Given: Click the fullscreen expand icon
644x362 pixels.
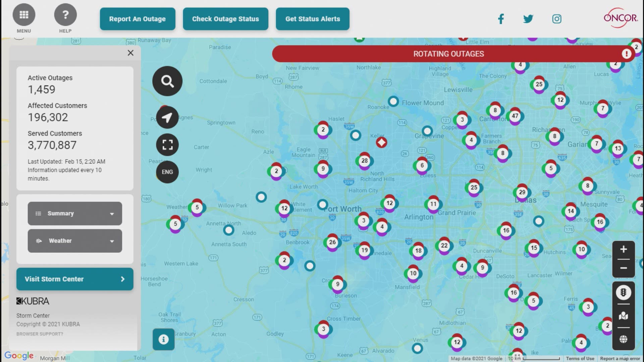Looking at the screenshot, I should [167, 144].
